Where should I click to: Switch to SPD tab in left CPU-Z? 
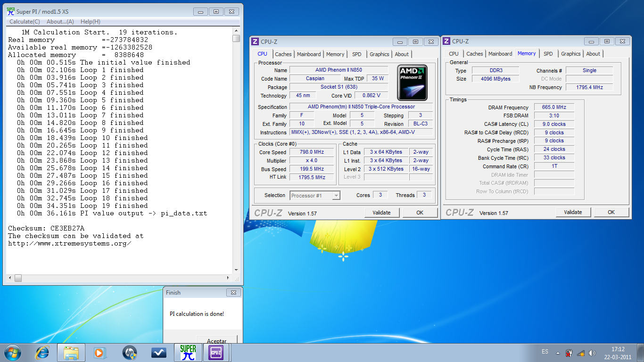tap(357, 54)
